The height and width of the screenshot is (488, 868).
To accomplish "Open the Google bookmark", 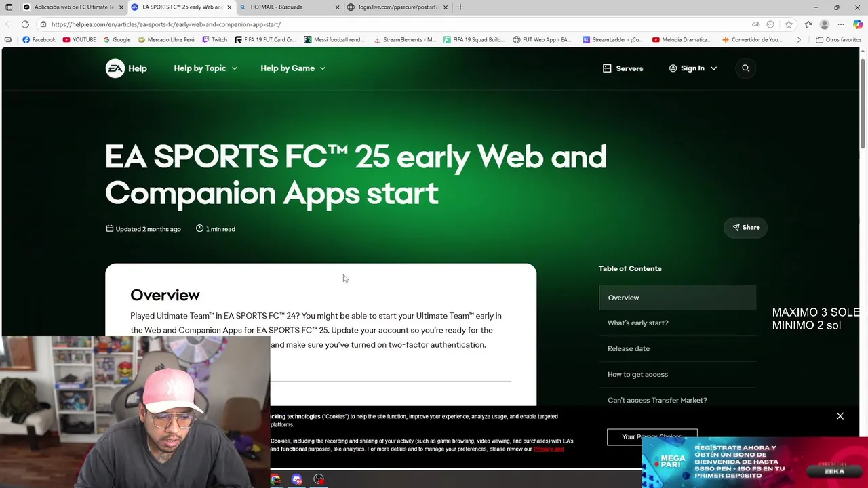I will (x=117, y=40).
